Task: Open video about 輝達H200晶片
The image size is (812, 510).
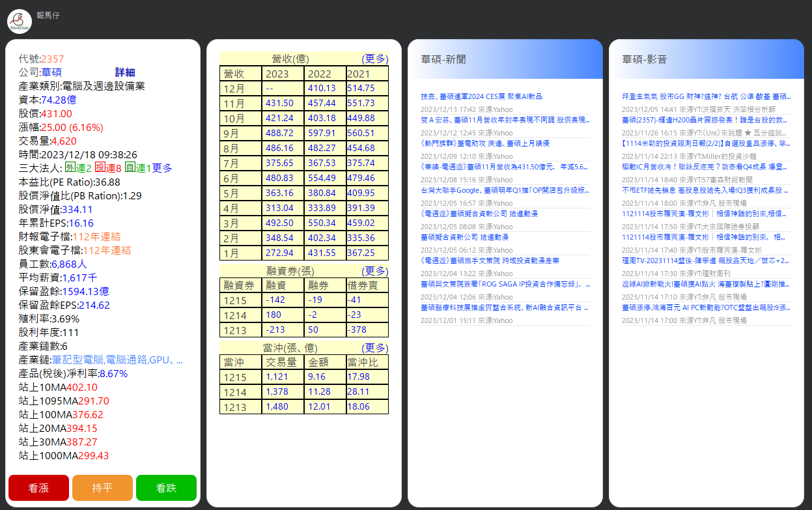Action: tap(706, 120)
